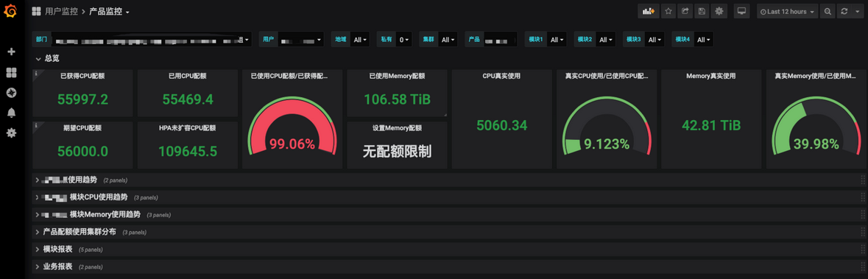
Task: Click the value 5060.34
Action: point(501,126)
